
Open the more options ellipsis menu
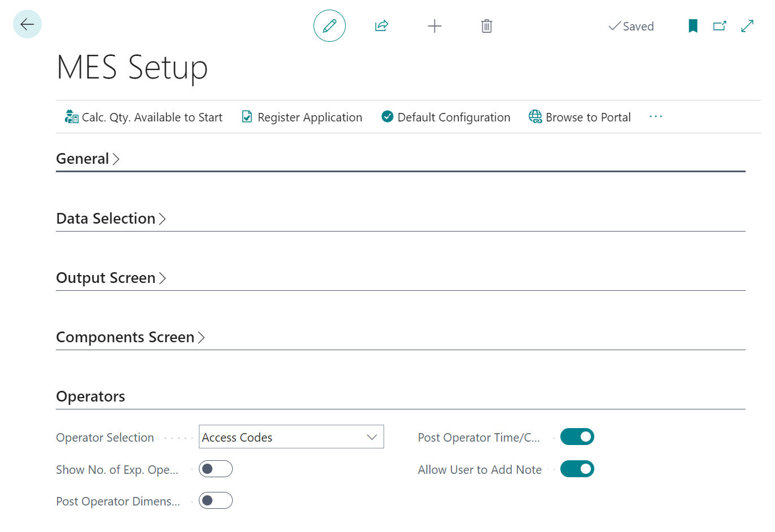(655, 116)
